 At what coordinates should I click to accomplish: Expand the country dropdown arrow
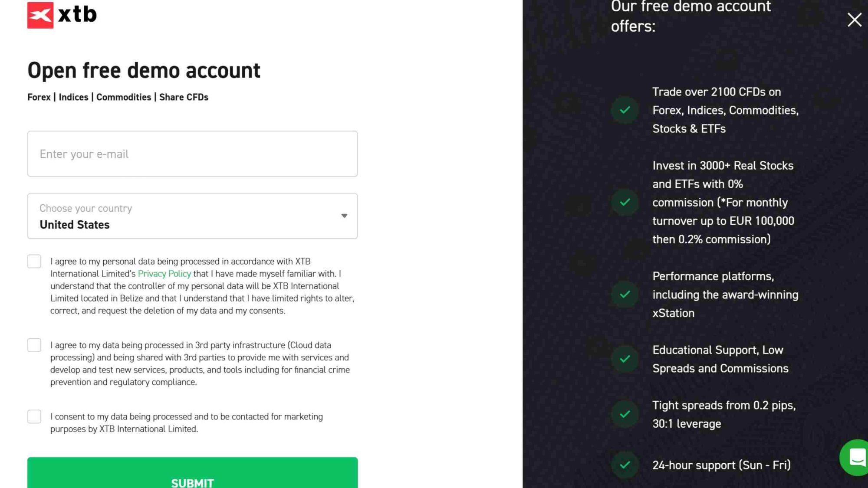(x=344, y=216)
